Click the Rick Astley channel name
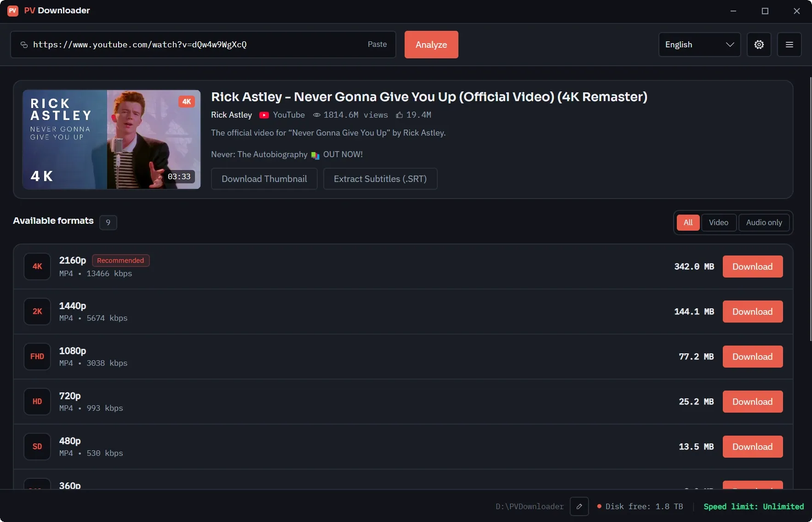Screen dimensions: 812x522 pos(231,115)
